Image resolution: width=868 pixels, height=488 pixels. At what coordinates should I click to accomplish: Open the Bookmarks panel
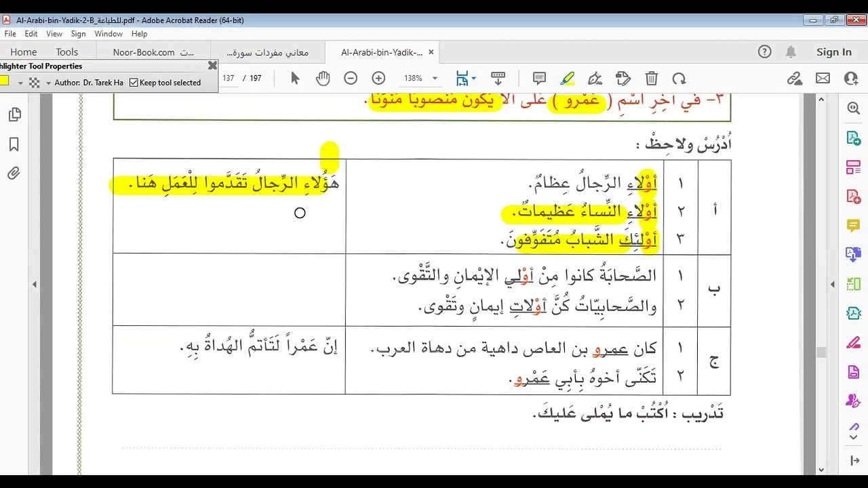click(x=14, y=144)
